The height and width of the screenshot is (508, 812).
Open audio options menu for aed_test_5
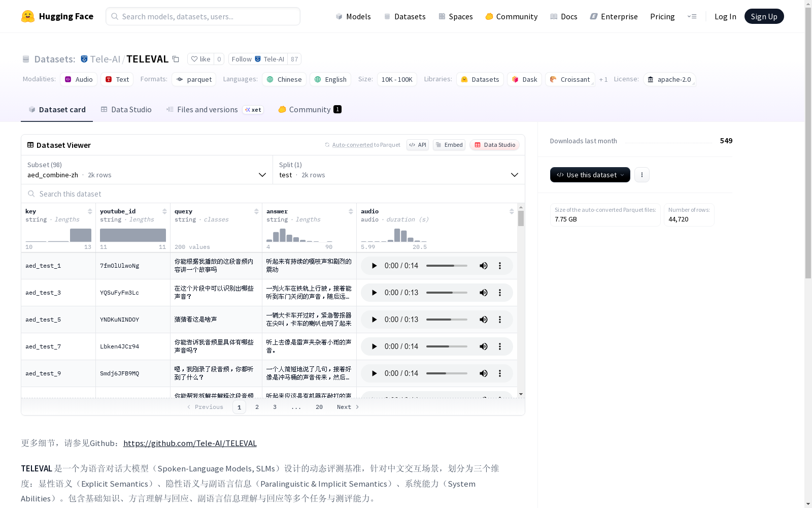[500, 320]
